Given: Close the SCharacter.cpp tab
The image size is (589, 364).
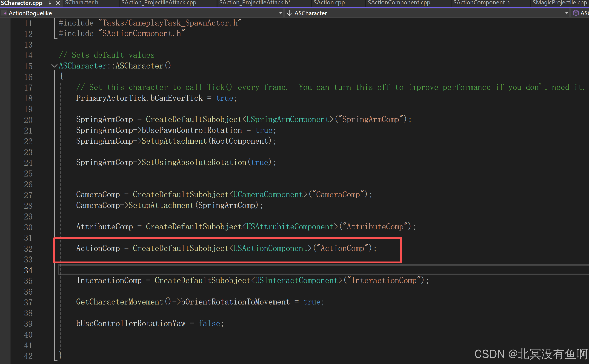Looking at the screenshot, I should [x=58, y=3].
